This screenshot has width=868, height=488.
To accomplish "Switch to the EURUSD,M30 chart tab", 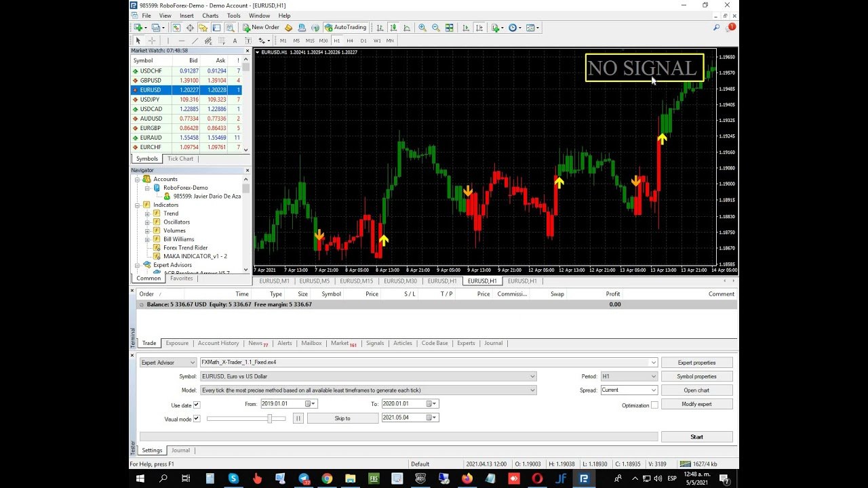I will click(400, 281).
